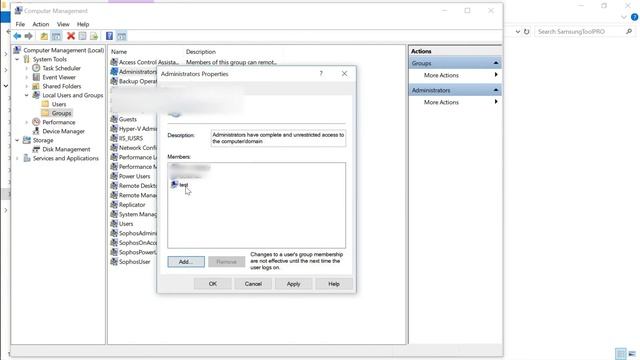Click the Back arrow toolbar icon
The width and height of the screenshot is (640, 360).
click(17, 36)
